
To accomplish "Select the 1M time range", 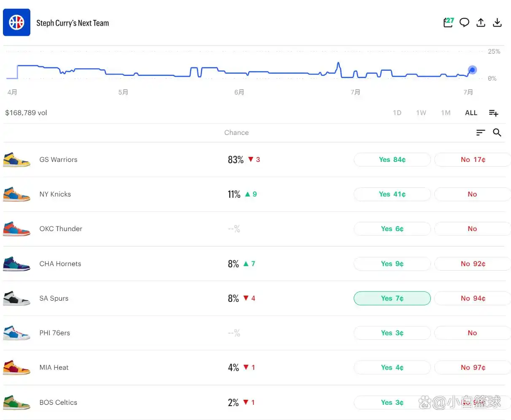I will click(446, 113).
